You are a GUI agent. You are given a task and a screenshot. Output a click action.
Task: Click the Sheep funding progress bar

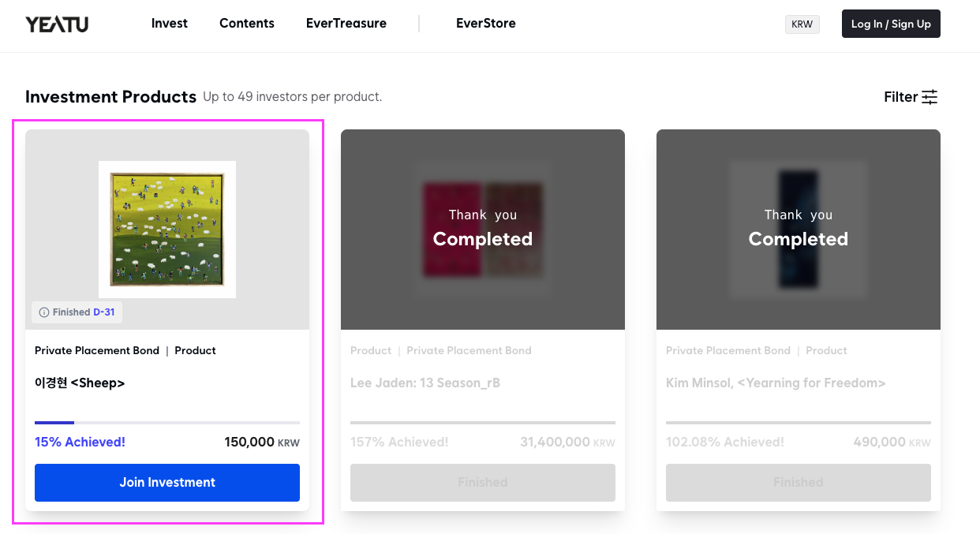[x=167, y=423]
